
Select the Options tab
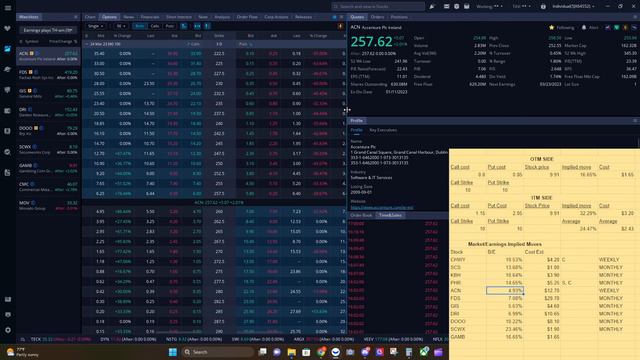pos(109,17)
